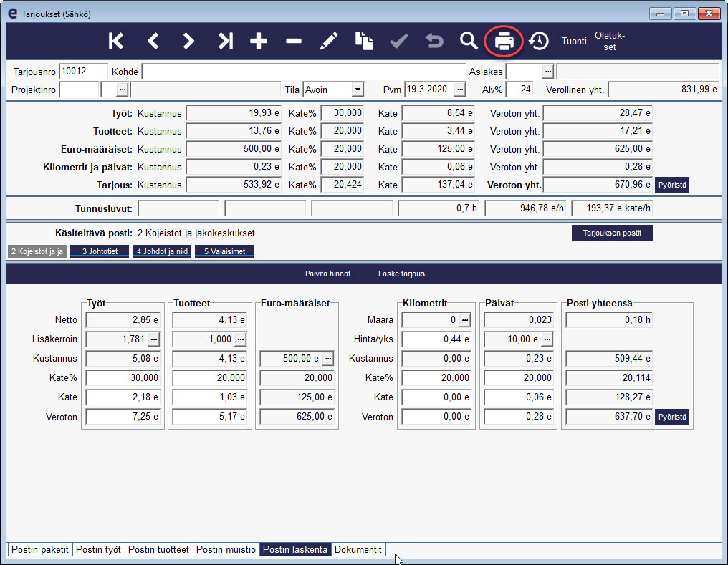Open search with the magnifier icon
728x565 pixels.
point(469,42)
